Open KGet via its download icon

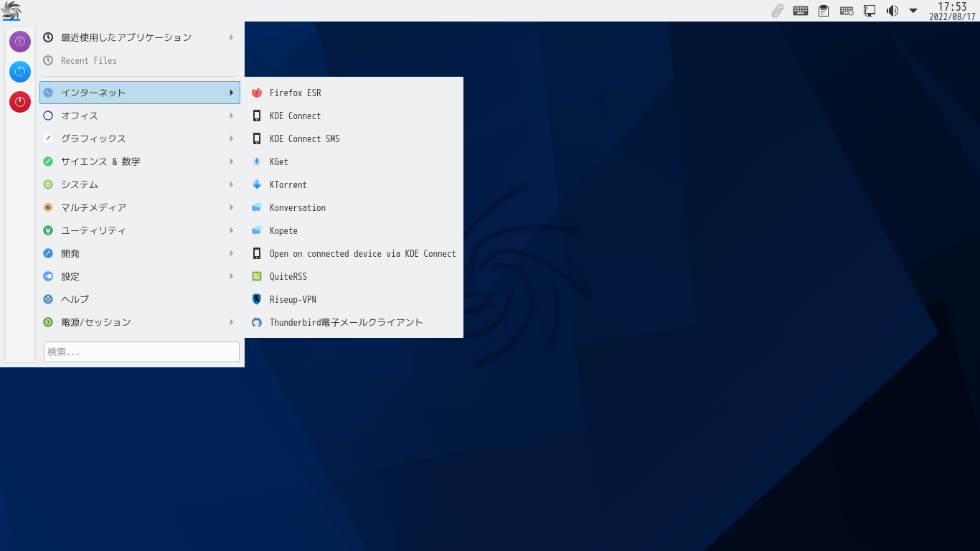(257, 161)
